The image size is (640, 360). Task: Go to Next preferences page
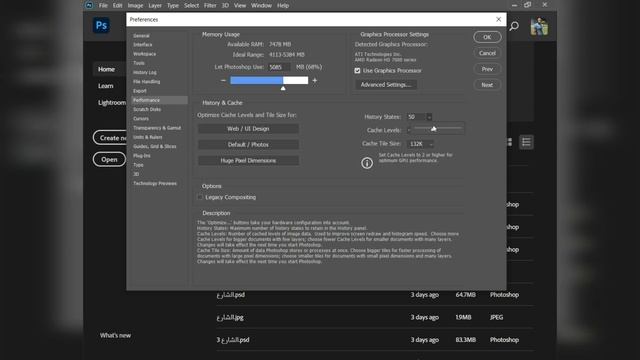point(487,85)
